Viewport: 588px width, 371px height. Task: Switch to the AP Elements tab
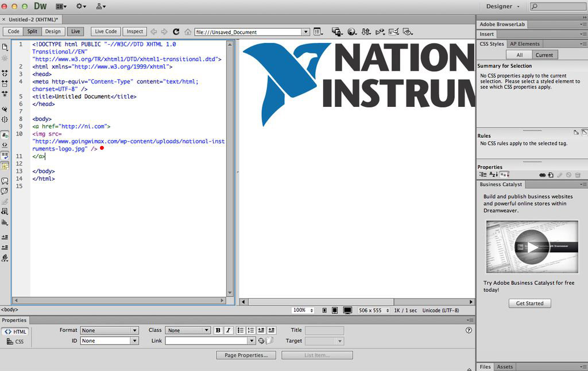click(525, 44)
